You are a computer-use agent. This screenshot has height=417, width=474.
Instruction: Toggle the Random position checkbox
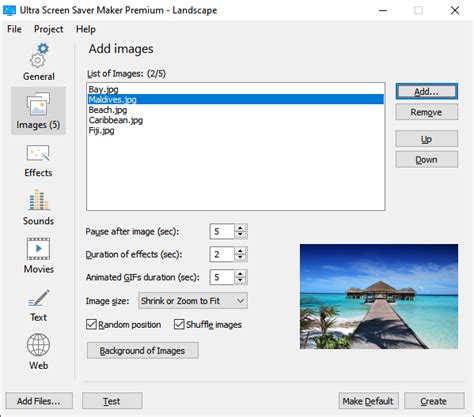91,324
